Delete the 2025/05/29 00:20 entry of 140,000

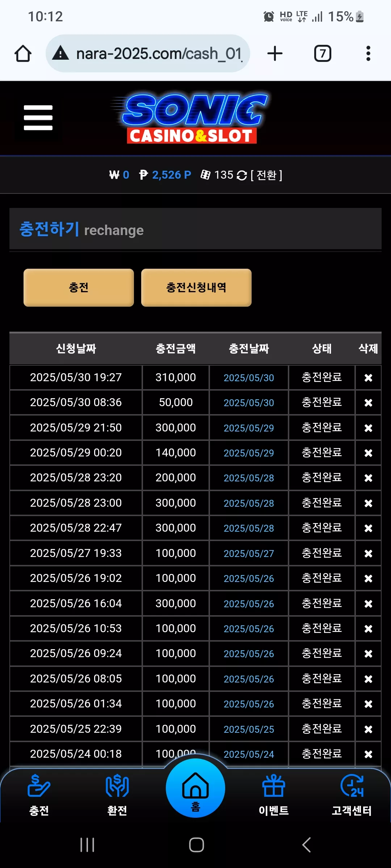pyautogui.click(x=368, y=453)
